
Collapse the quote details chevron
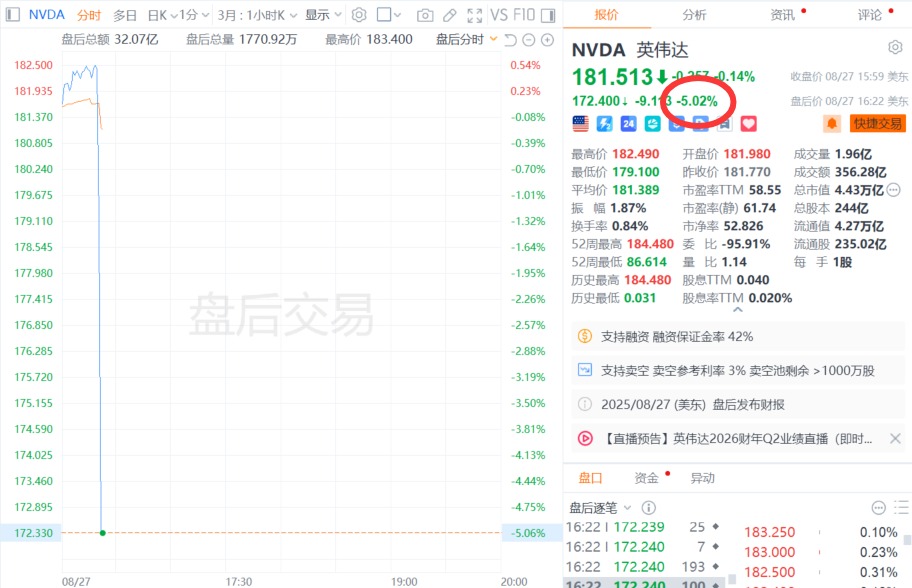point(738,310)
